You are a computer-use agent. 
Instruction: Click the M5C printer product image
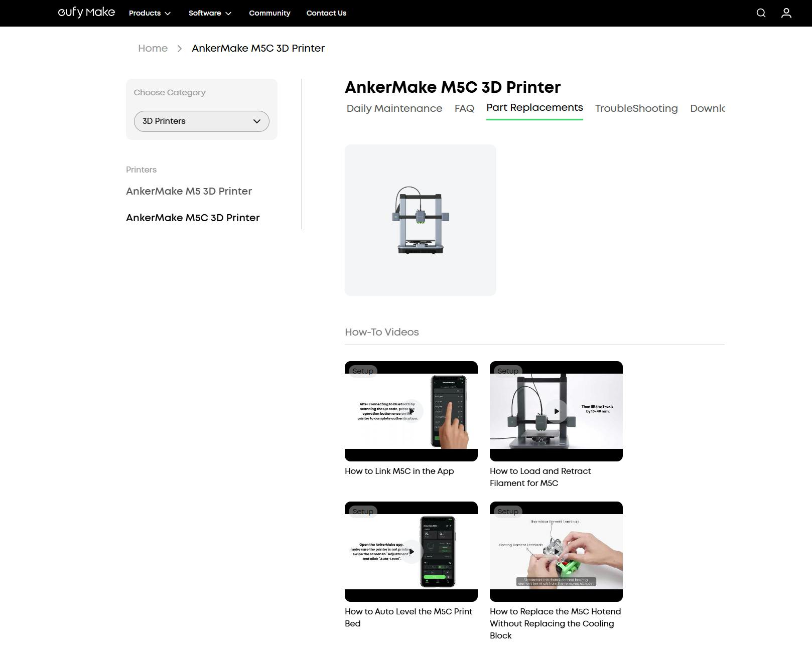click(x=421, y=220)
